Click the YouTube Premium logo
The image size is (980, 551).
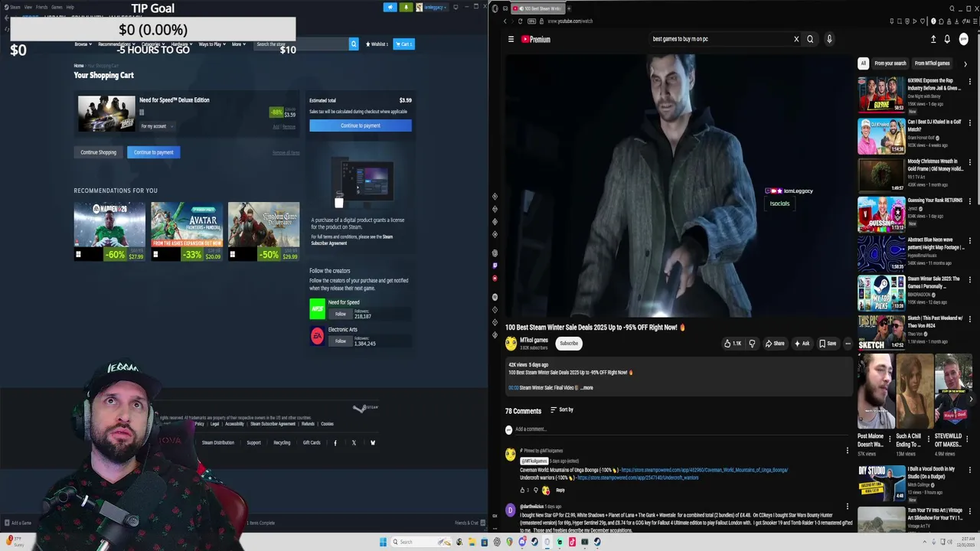click(536, 39)
